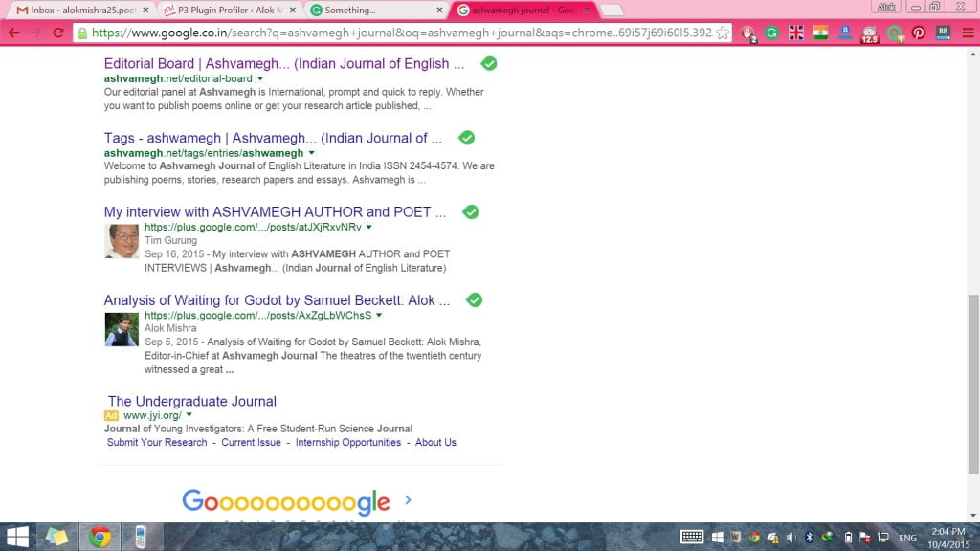The image size is (980, 551).
Task: Bookmark this page with star icon
Action: pyautogui.click(x=723, y=33)
